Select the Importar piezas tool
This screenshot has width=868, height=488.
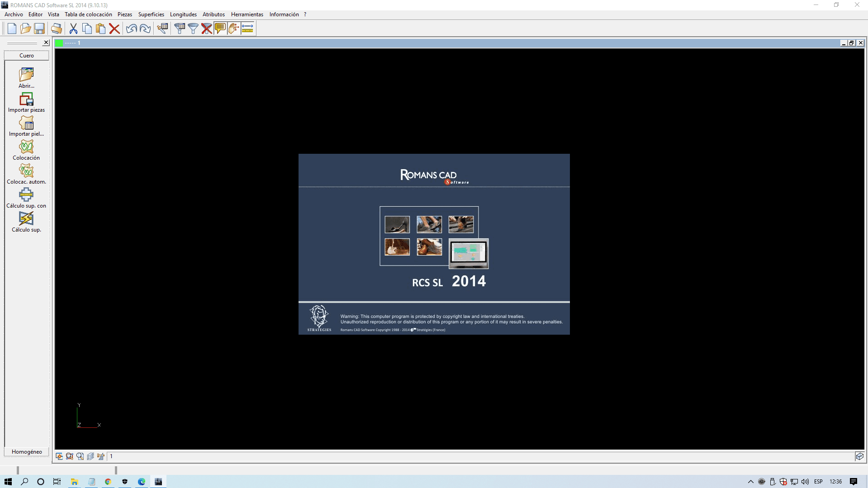(x=26, y=99)
